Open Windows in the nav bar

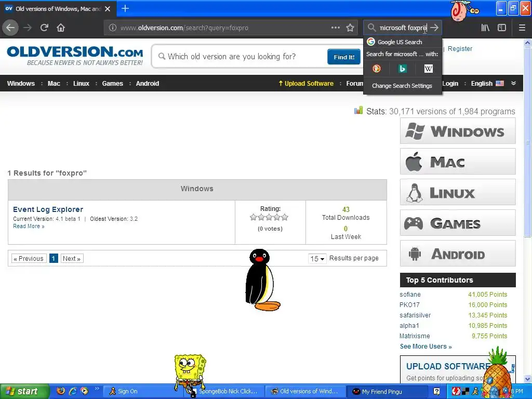(x=21, y=84)
